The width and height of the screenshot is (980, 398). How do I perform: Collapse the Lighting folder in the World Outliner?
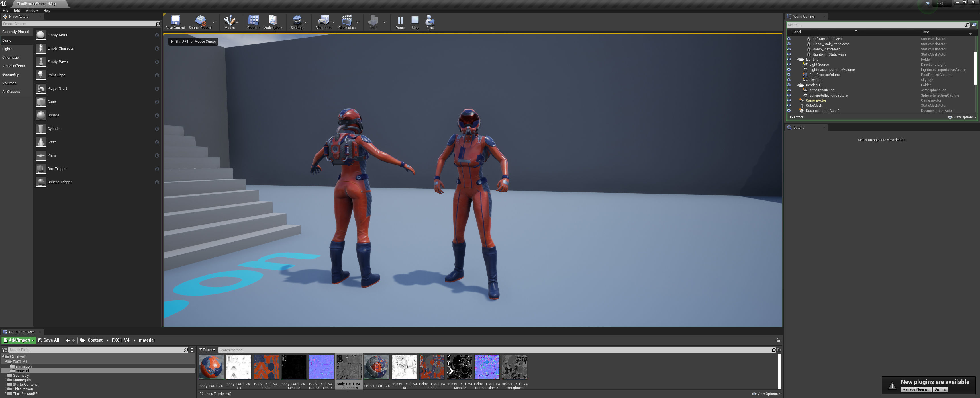[x=797, y=59]
